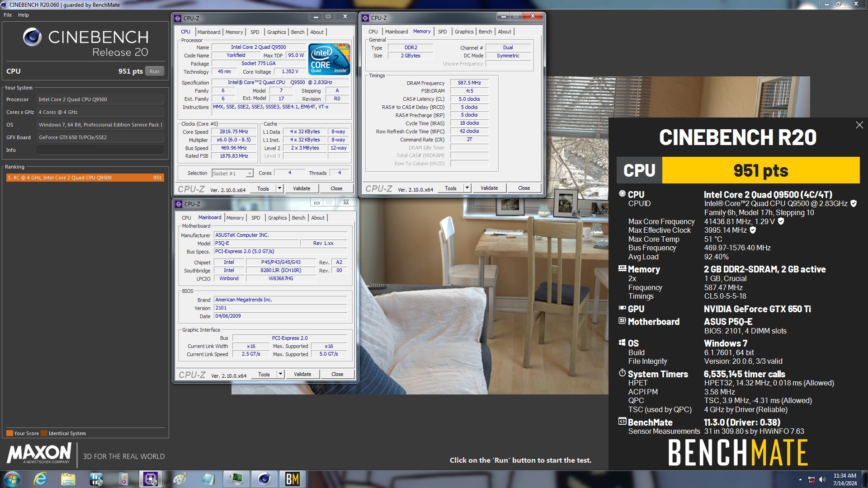
Task: Open the CPU tab in CPU-Z Mainboard window
Action: click(x=186, y=218)
